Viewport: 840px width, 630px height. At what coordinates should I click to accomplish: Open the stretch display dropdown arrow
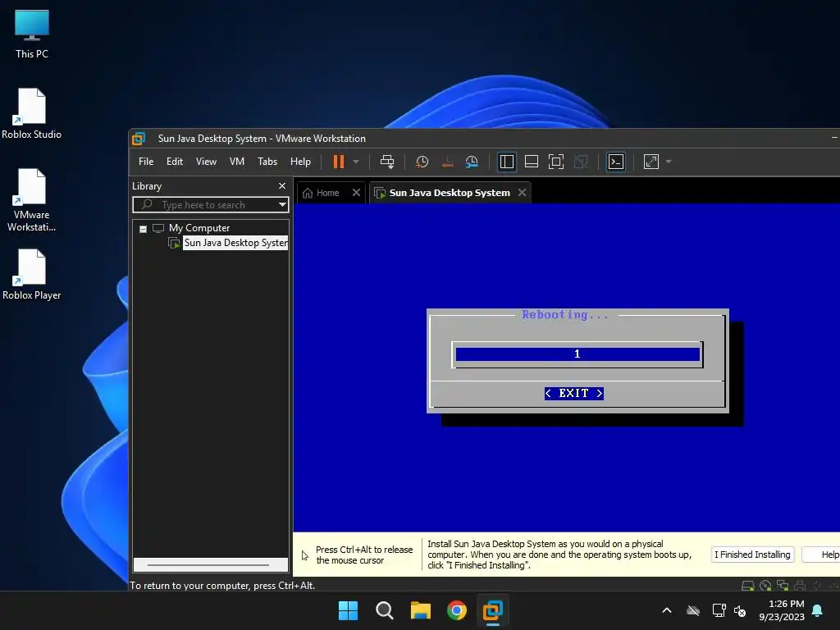tap(669, 162)
